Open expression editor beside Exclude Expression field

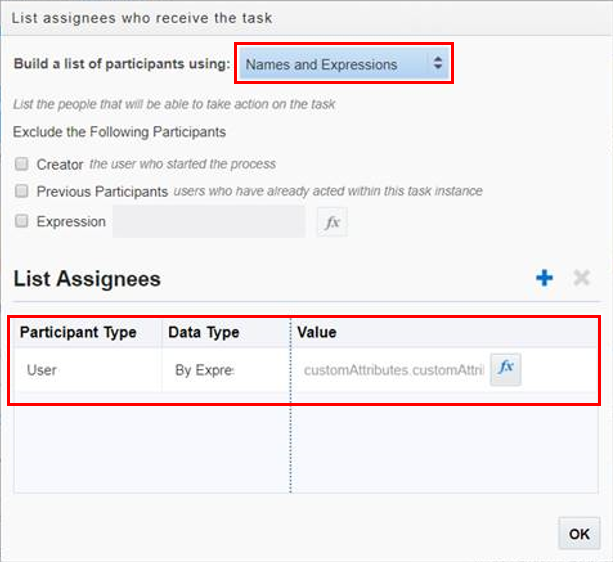pyautogui.click(x=332, y=222)
